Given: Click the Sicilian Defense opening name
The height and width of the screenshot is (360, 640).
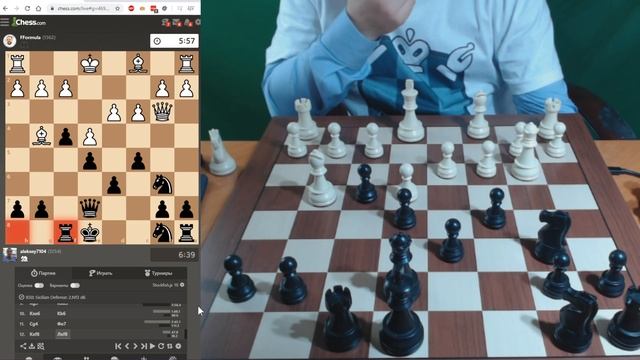Looking at the screenshot, I should (56, 297).
